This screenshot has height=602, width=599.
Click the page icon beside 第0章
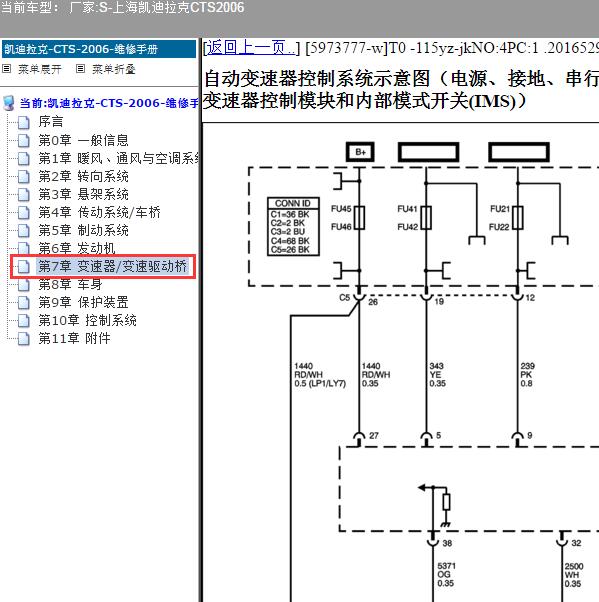(24, 141)
